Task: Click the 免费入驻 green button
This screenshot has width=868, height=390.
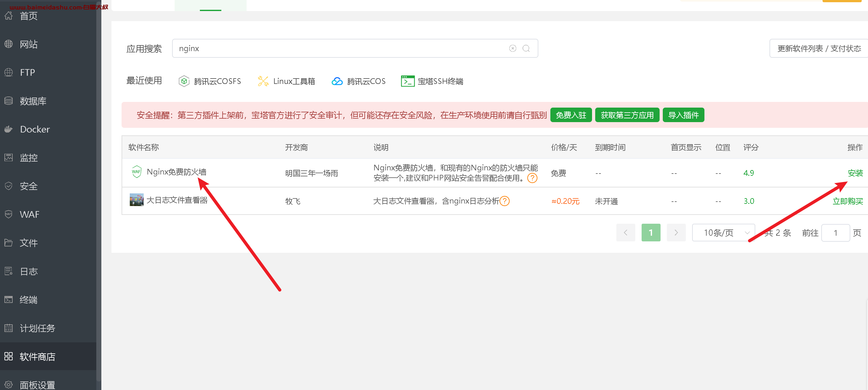Action: pyautogui.click(x=571, y=115)
